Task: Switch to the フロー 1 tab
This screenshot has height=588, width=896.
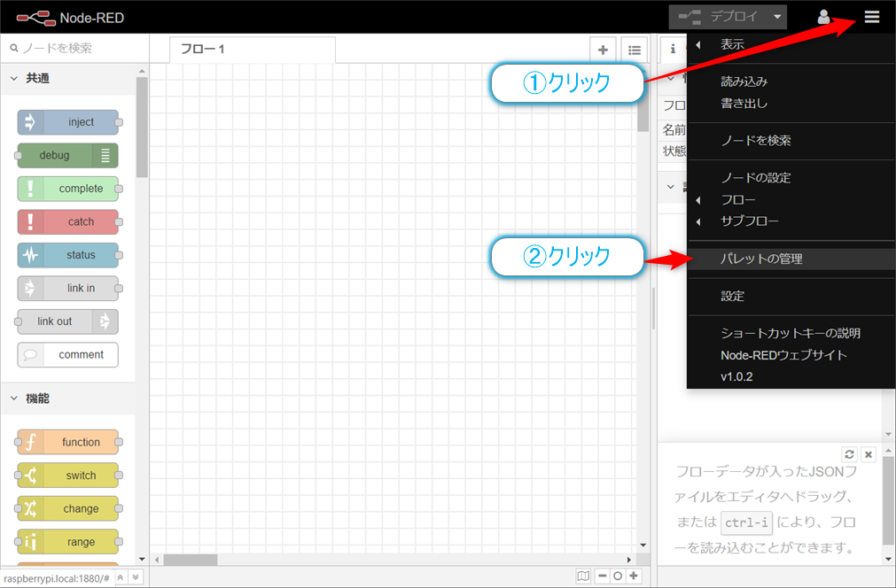Action: pyautogui.click(x=253, y=50)
